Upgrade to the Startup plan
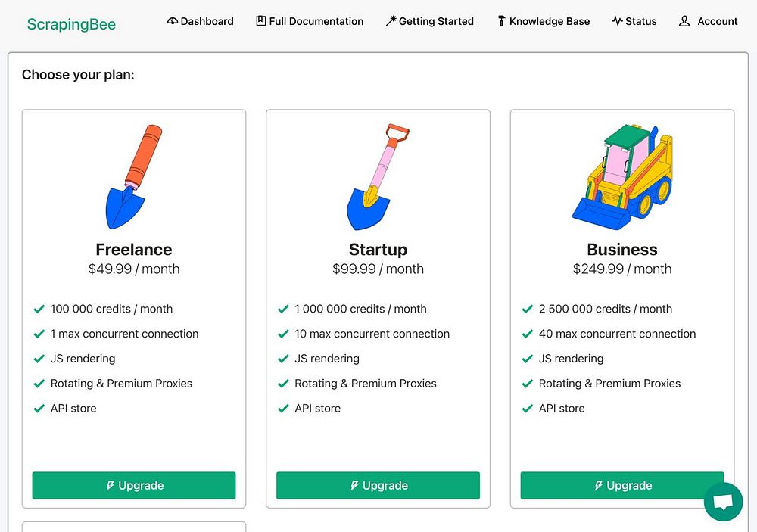Screen dimensions: 757x532 378,486
